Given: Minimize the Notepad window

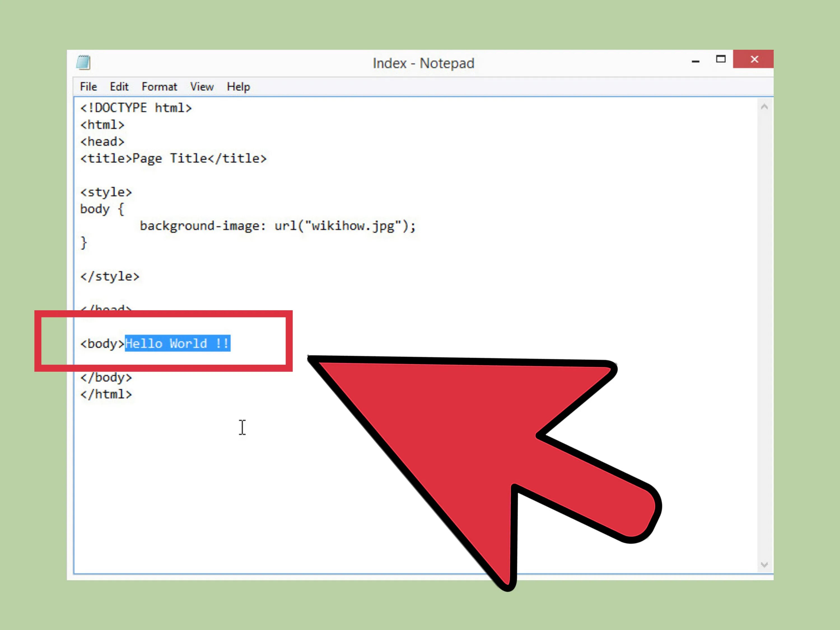Looking at the screenshot, I should click(695, 60).
